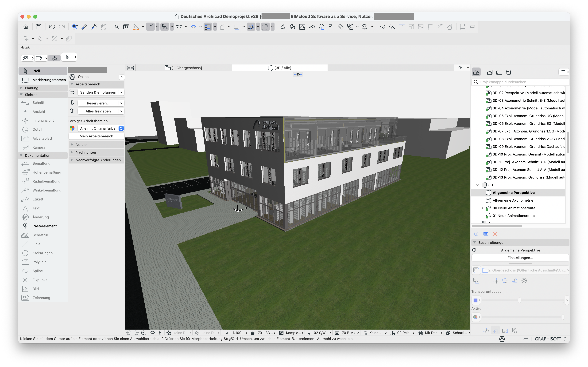588x367 pixels.
Task: Expand the Nutzer section
Action: click(x=97, y=145)
